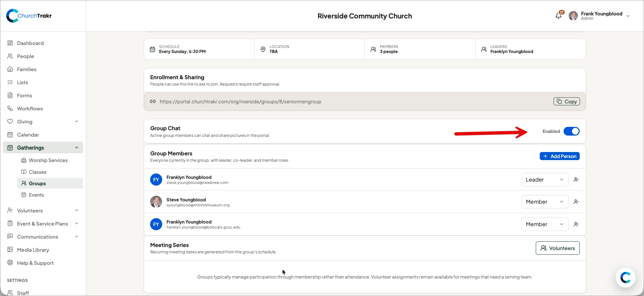The height and width of the screenshot is (296, 644).
Task: Click Frank Youngblood's profile avatar
Action: pos(573,16)
